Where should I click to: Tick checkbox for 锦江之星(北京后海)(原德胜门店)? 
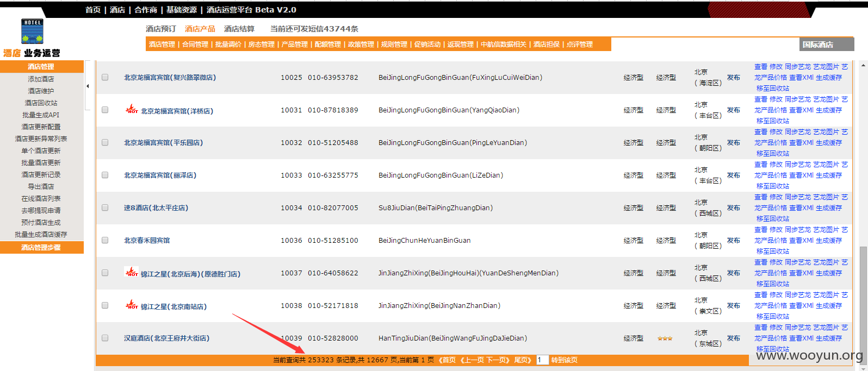point(105,273)
